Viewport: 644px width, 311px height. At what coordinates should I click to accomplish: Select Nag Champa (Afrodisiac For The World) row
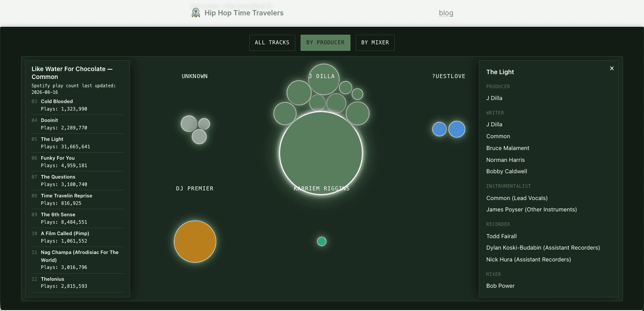78,260
